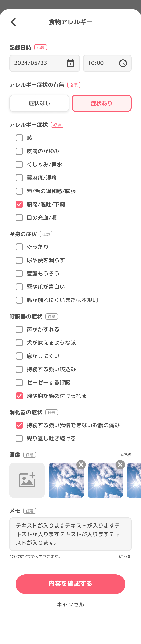The height and width of the screenshot is (644, 141).
Task: Check the 咳 symptom checkbox
Action: click(19, 138)
